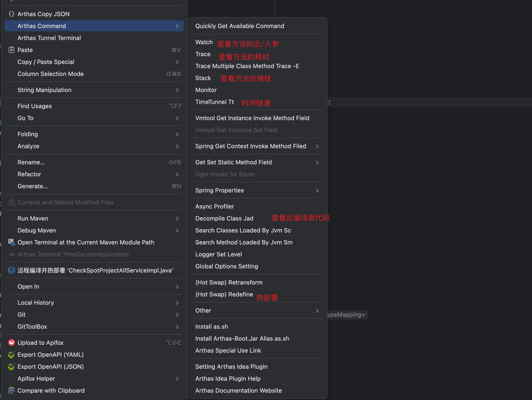The image size is (532, 400).
Task: Toggle Column Selection Mode
Action: [50, 74]
